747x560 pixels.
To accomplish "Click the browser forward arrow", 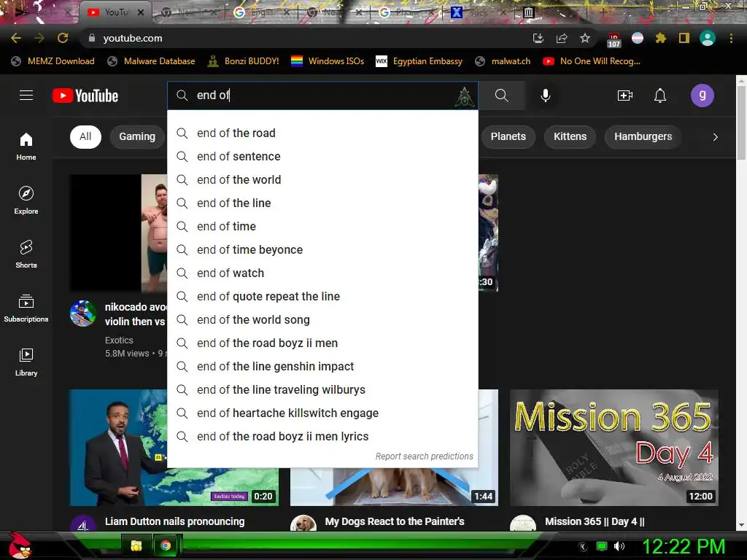I will (x=39, y=38).
